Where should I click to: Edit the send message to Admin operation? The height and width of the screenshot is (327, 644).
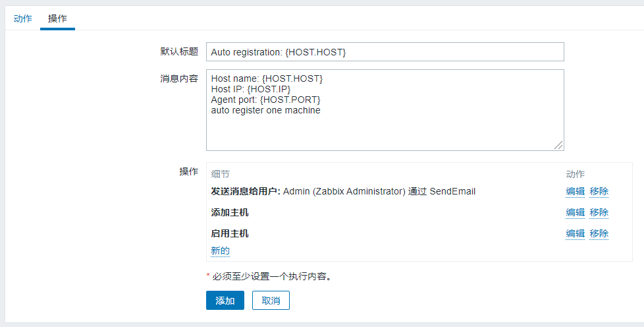pos(575,191)
